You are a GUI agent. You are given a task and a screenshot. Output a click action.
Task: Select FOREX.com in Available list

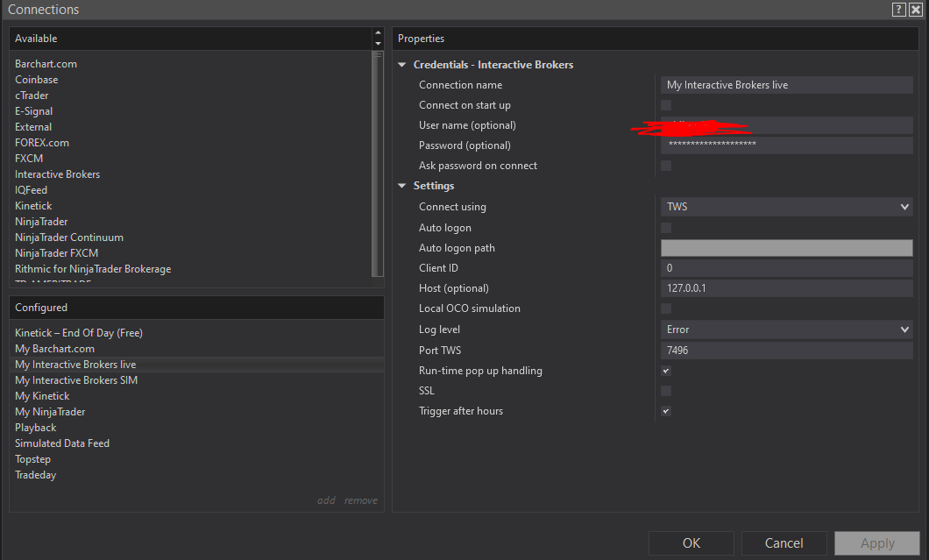coord(41,143)
